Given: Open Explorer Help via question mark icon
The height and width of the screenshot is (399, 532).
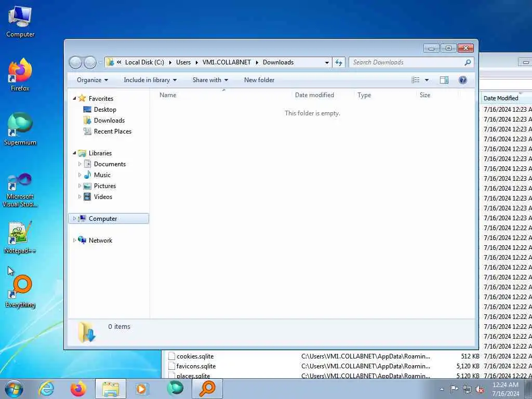Looking at the screenshot, I should tap(462, 80).
